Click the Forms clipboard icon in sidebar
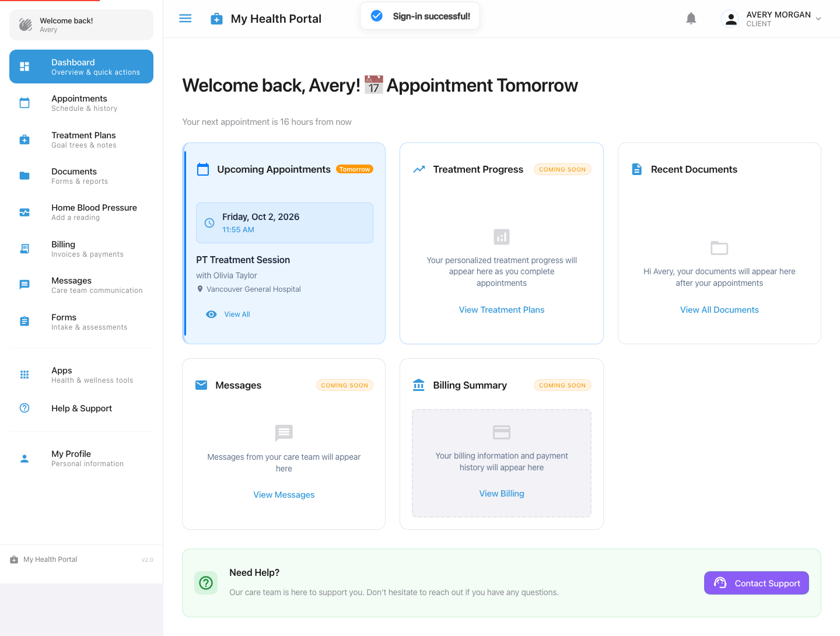 click(24, 322)
